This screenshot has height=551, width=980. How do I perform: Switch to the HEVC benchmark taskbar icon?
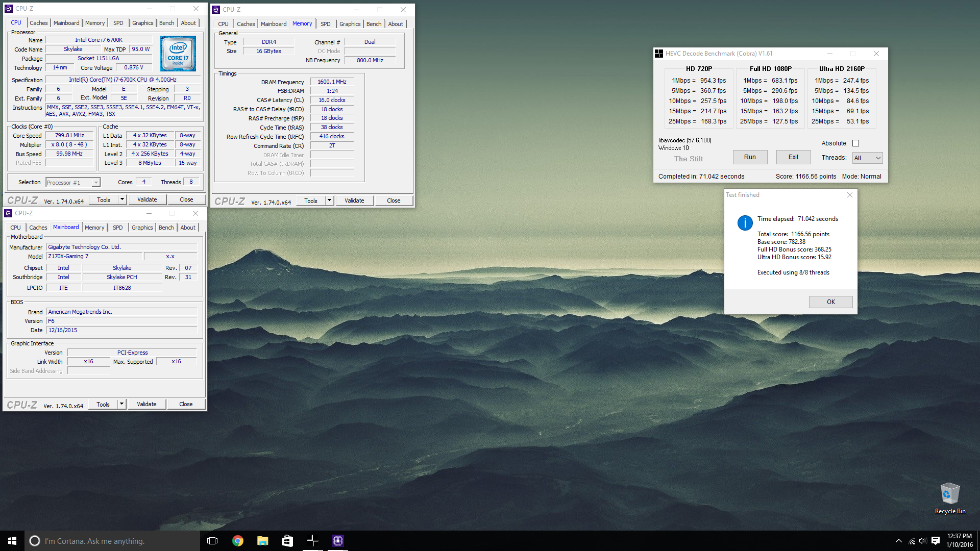point(312,541)
